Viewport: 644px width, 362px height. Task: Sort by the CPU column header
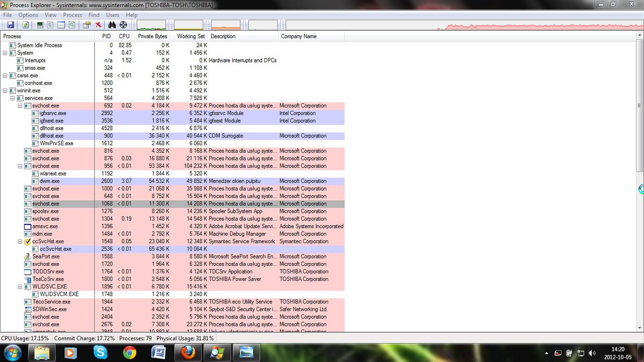click(124, 36)
